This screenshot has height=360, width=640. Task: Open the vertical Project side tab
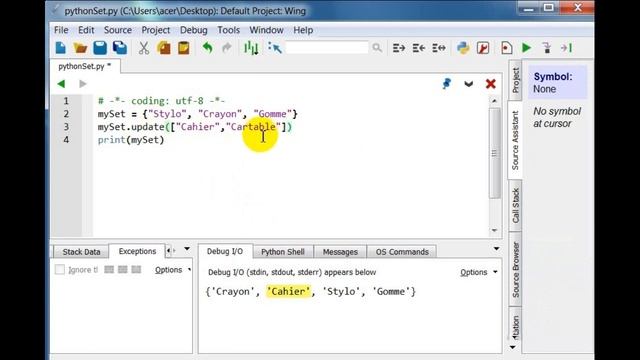[515, 80]
